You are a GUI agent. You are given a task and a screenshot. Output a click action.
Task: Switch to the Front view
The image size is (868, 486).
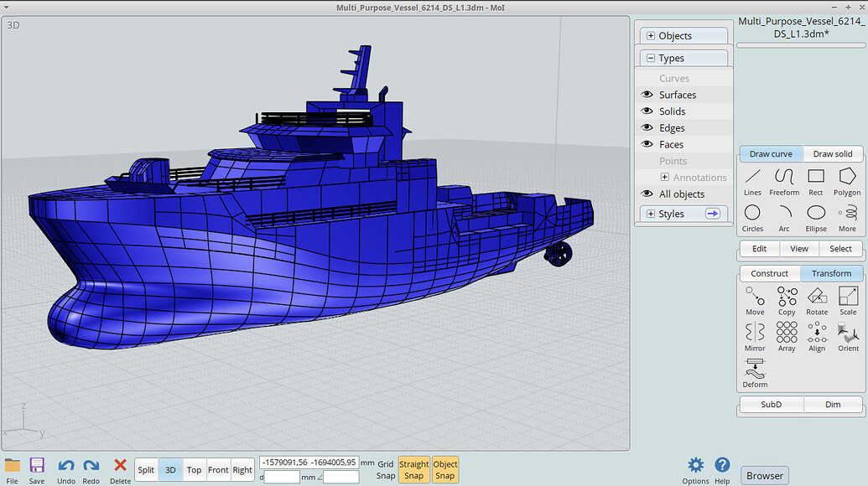pos(218,470)
